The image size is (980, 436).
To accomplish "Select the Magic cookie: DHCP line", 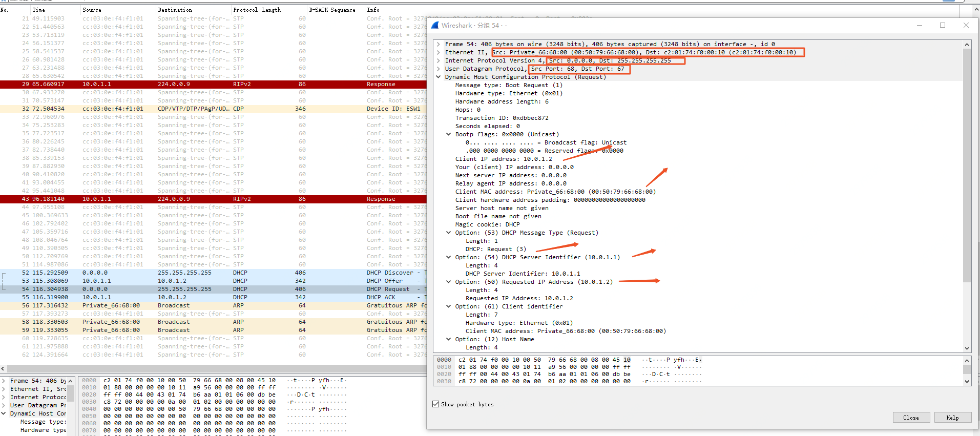I will click(487, 224).
